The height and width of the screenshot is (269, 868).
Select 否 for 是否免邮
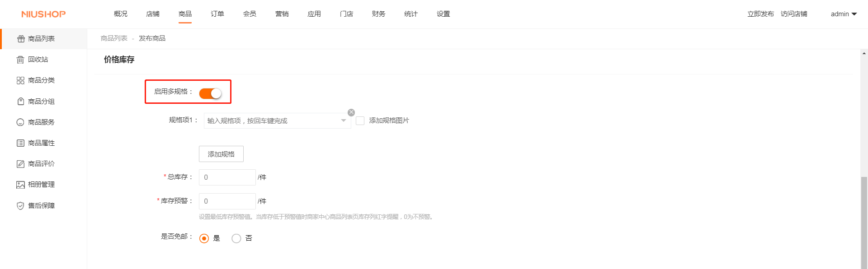point(236,238)
